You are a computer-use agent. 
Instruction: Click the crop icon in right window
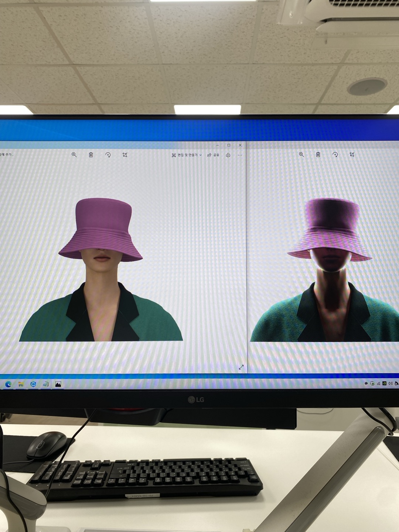(x=352, y=154)
